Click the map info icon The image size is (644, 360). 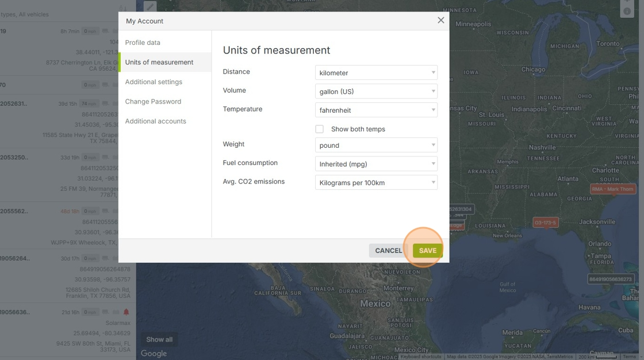[627, 12]
